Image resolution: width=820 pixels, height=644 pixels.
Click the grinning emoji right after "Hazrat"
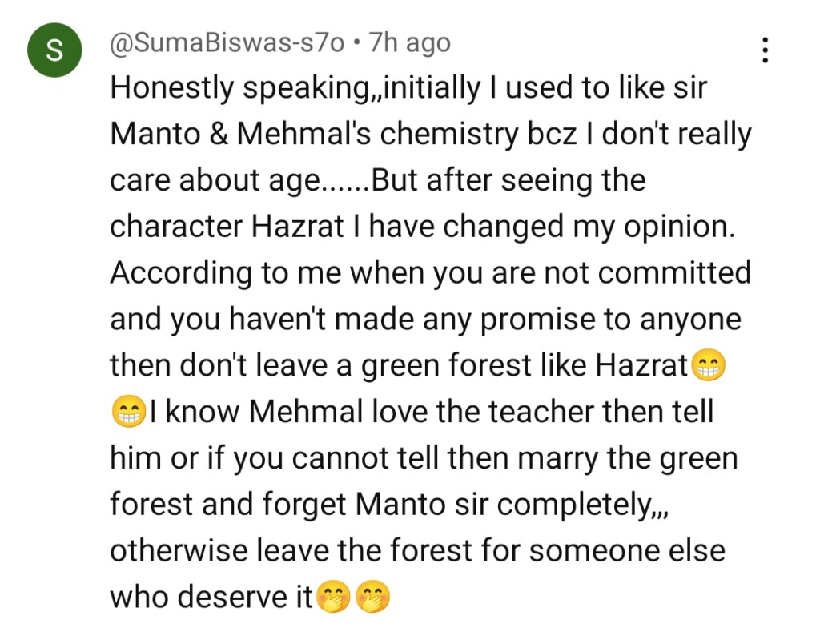[708, 366]
